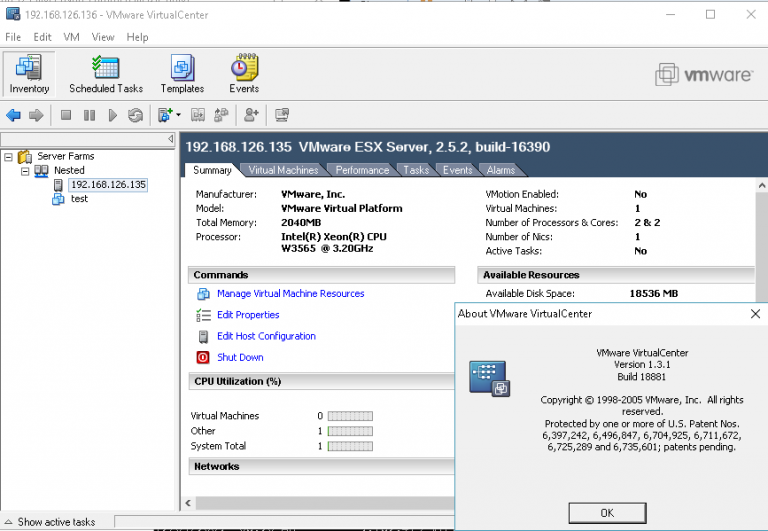Collapse the inventory panel with arrow
Viewport: 768px width, 531px height.
(x=170, y=139)
